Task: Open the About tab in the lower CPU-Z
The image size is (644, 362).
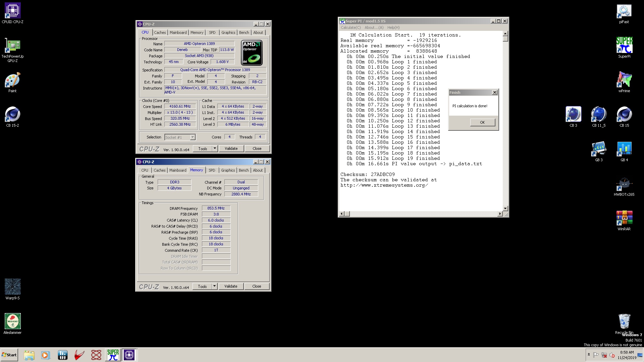Action: (x=258, y=170)
